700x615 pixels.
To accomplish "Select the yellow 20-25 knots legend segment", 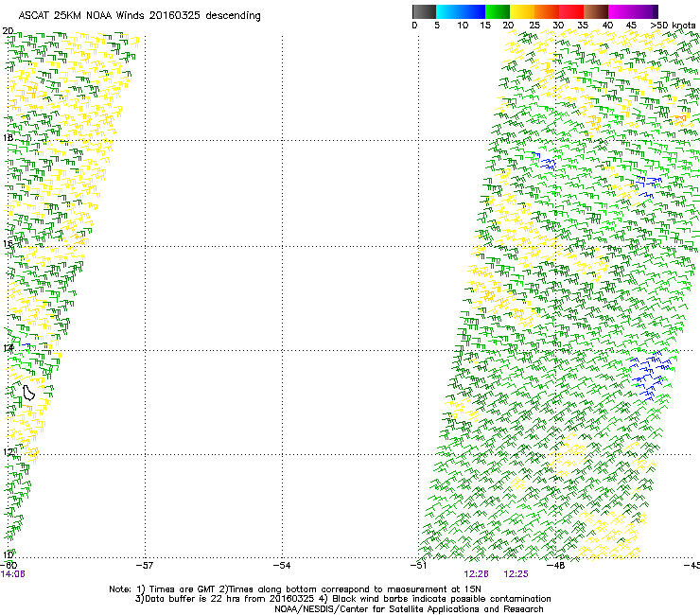I will [522, 11].
